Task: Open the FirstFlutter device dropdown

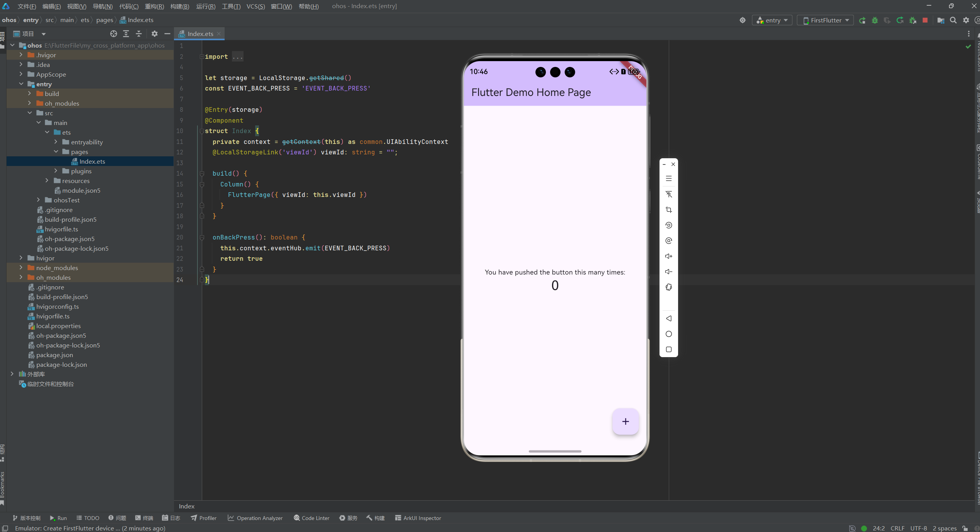Action: tap(825, 20)
